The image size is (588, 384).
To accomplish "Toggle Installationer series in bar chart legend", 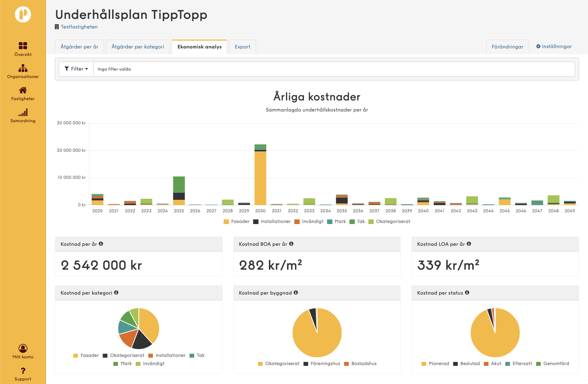I will 272,222.
